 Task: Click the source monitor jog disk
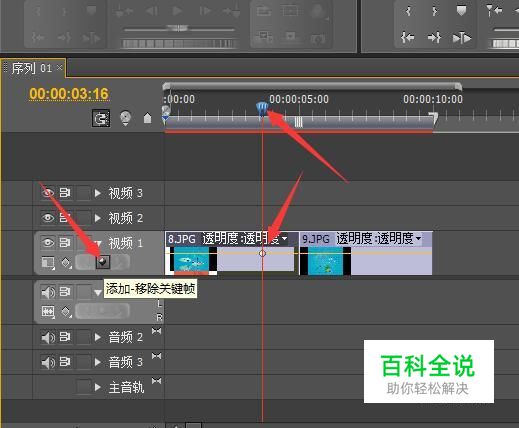pyautogui.click(x=179, y=43)
